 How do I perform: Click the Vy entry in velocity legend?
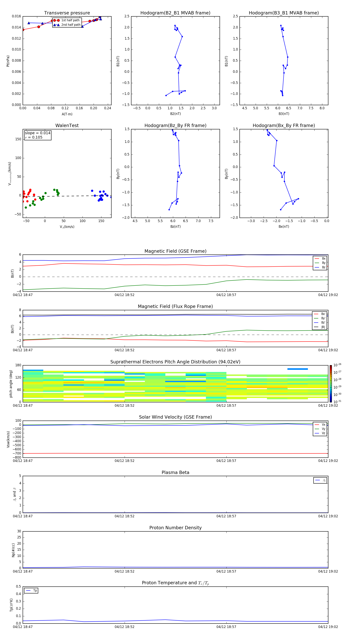pos(320,429)
